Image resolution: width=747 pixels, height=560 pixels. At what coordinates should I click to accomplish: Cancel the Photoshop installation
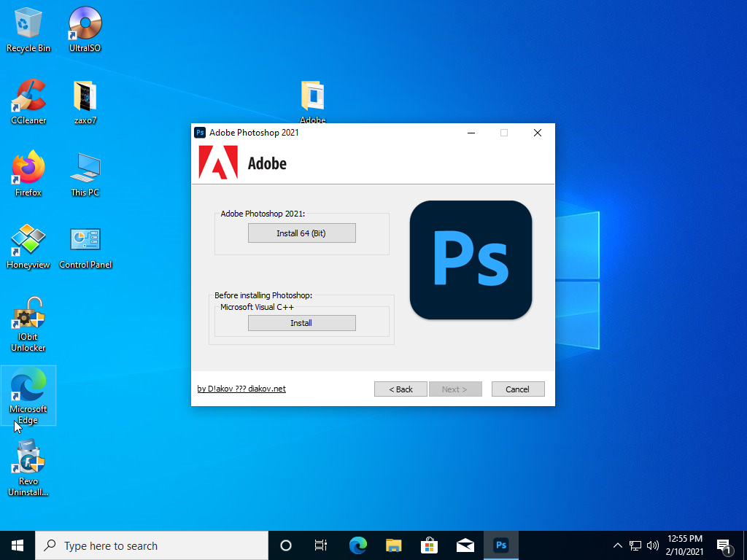point(518,389)
